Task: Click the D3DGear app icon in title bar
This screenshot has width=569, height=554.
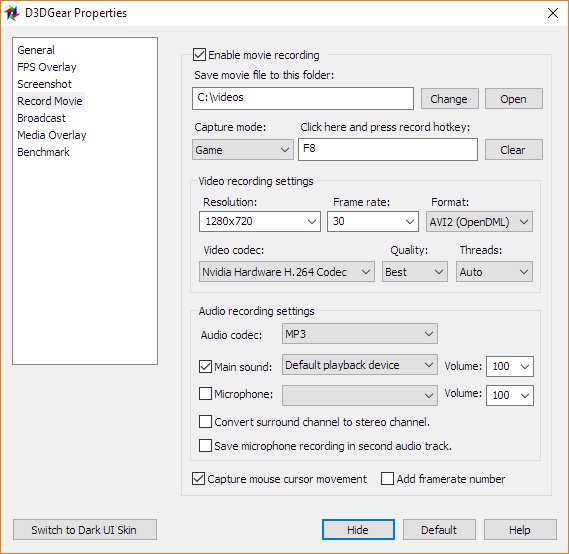Action: click(12, 13)
